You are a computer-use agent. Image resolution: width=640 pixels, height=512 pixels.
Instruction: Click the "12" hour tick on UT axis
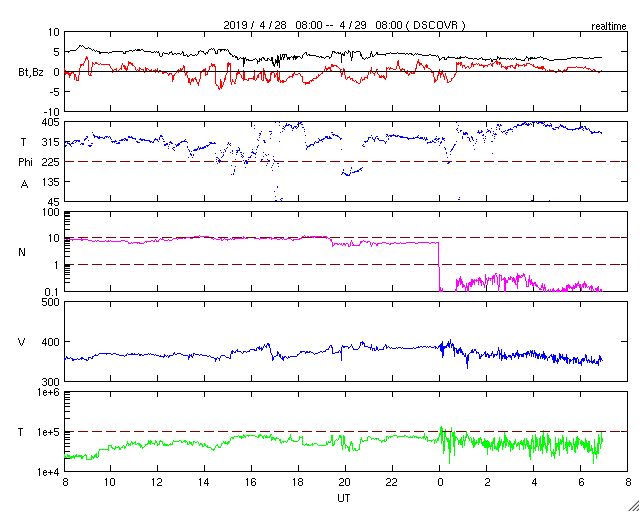coord(157,482)
